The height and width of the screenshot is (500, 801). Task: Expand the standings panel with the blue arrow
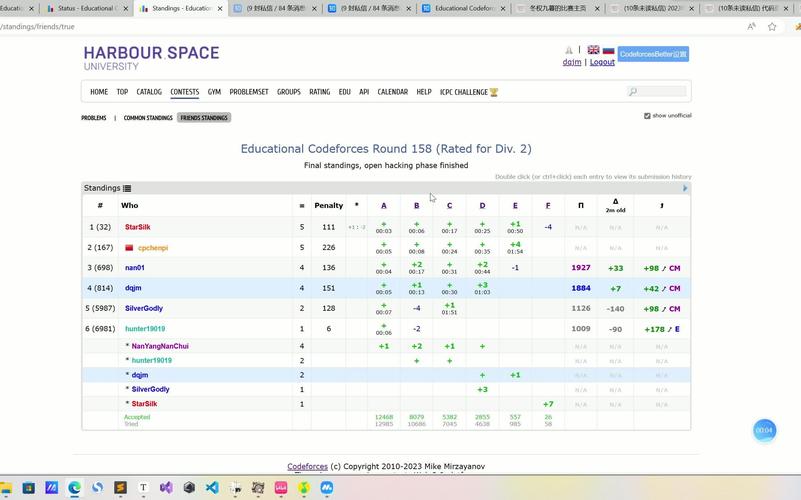pyautogui.click(x=685, y=188)
